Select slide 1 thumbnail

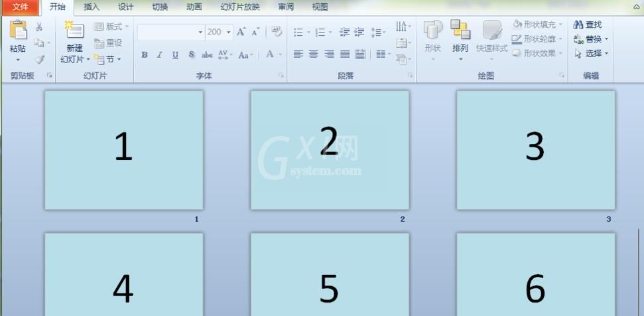[124, 150]
